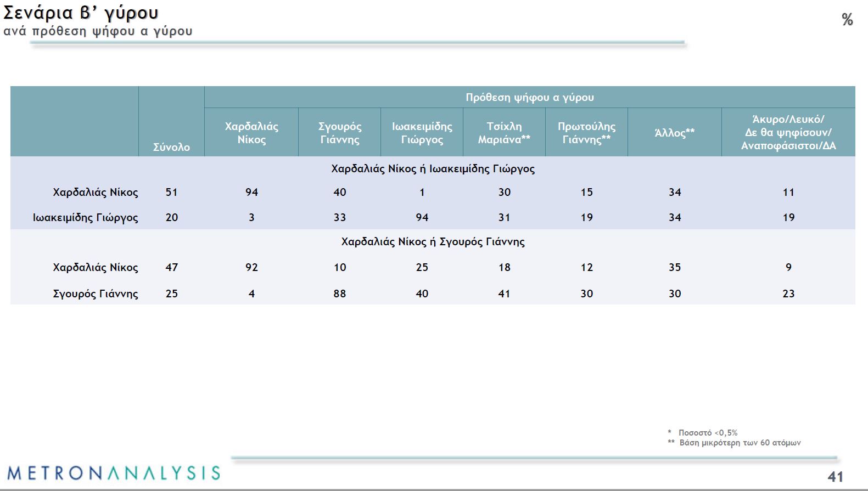Select the slide title "Σενάρια β' γύρου"
This screenshot has width=868, height=491.
[x=81, y=13]
